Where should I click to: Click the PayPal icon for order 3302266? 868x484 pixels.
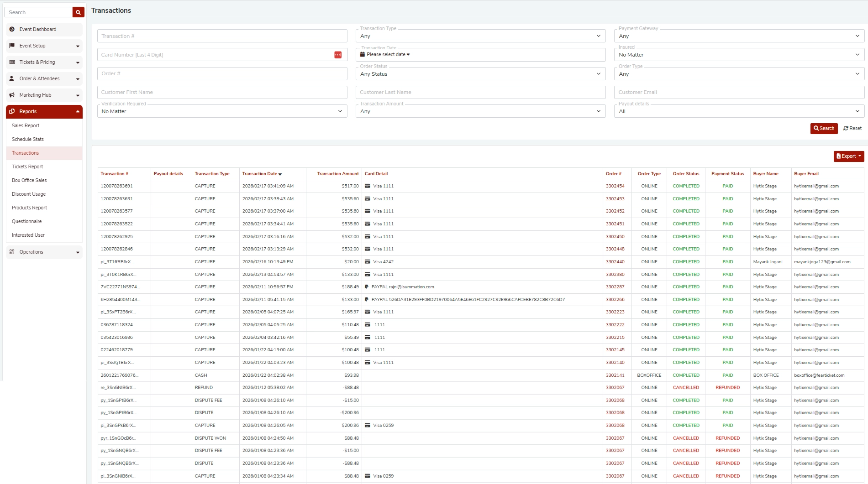point(366,300)
